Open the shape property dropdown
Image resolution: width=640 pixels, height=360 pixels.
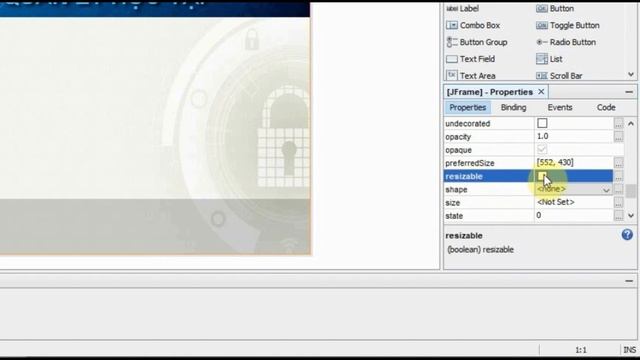(606, 190)
